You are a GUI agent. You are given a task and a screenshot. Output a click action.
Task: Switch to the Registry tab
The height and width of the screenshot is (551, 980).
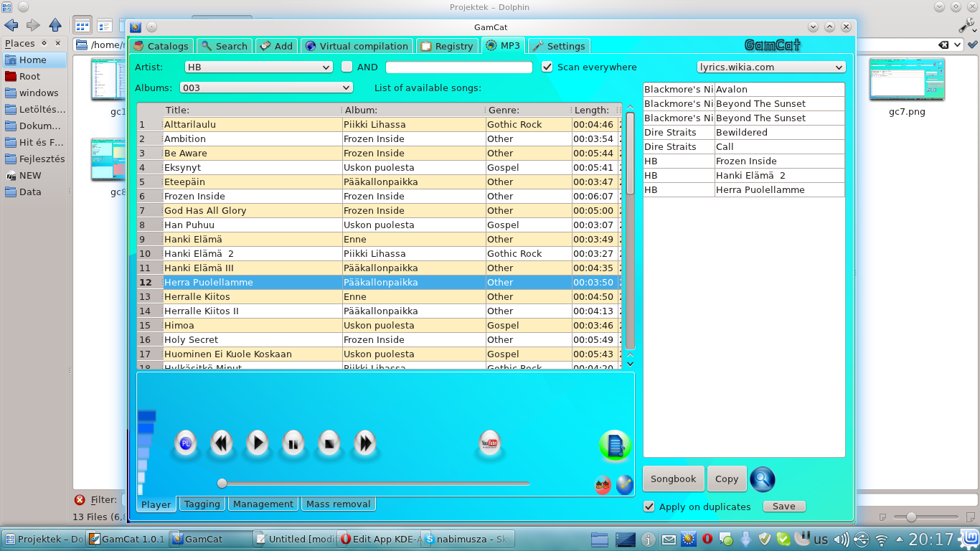pyautogui.click(x=447, y=46)
